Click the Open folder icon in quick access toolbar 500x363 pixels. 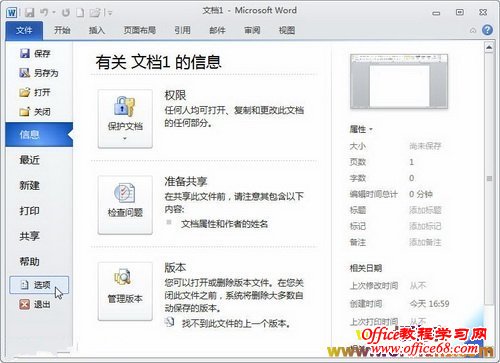pos(95,13)
